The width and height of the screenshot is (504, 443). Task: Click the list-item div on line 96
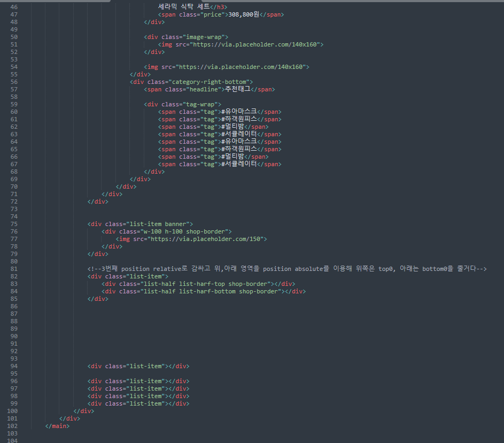(x=138, y=381)
